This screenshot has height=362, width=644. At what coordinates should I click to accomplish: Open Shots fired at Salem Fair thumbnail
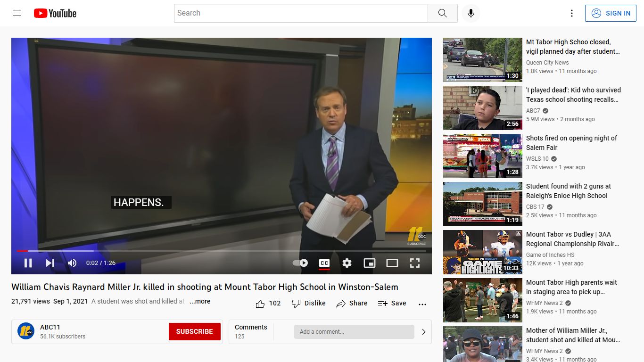(483, 156)
